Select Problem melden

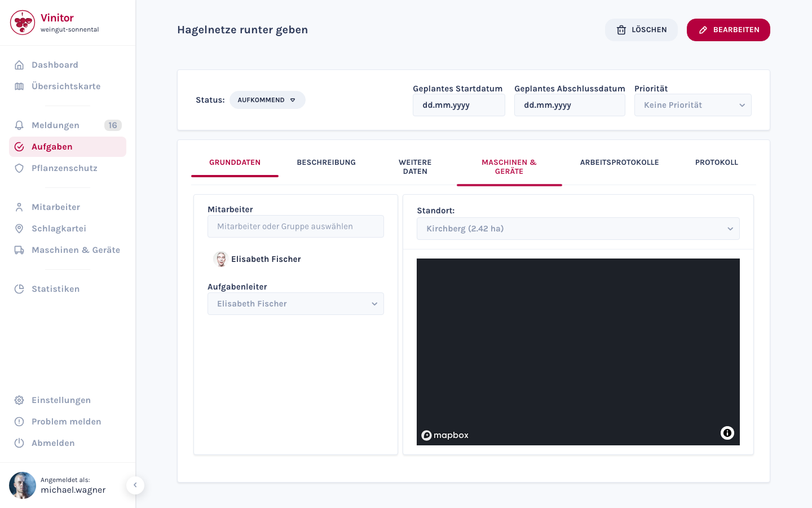[x=68, y=422]
